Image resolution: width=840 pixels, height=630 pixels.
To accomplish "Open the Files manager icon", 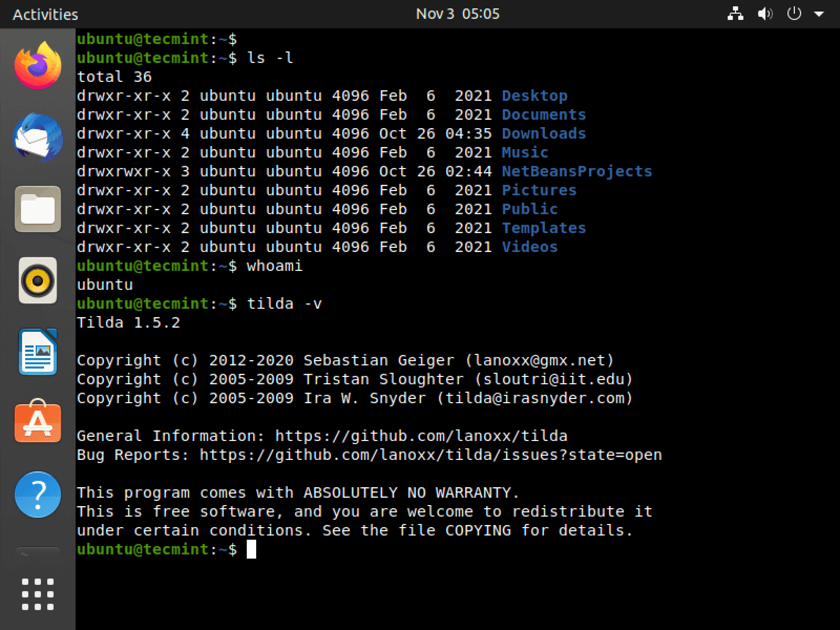I will pyautogui.click(x=38, y=209).
